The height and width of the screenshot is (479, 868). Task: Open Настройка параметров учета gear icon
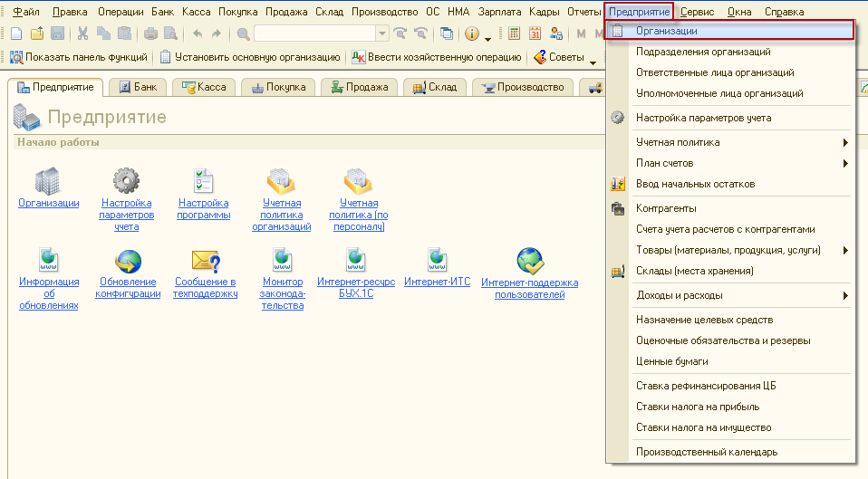pyautogui.click(x=126, y=180)
